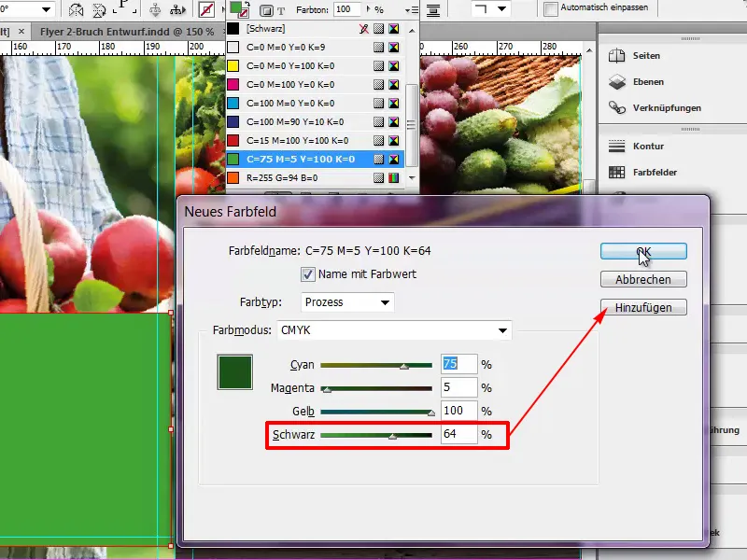The height and width of the screenshot is (560, 747).
Task: Click the Gelb slider
Action: point(376,413)
